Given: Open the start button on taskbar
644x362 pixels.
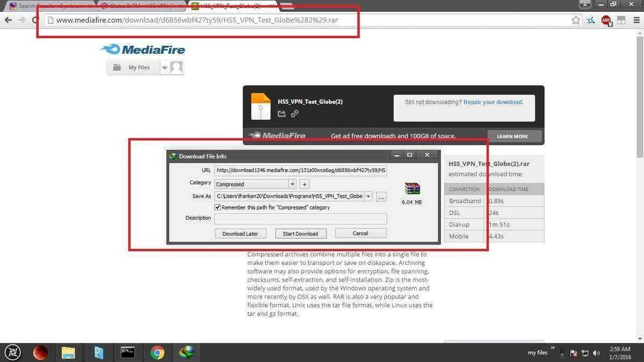Looking at the screenshot, I should 13,352.
